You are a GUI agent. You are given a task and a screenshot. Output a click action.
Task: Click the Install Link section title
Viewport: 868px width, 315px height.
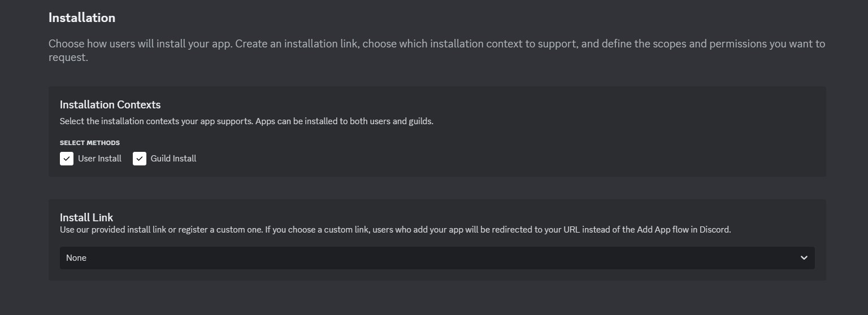click(x=86, y=217)
